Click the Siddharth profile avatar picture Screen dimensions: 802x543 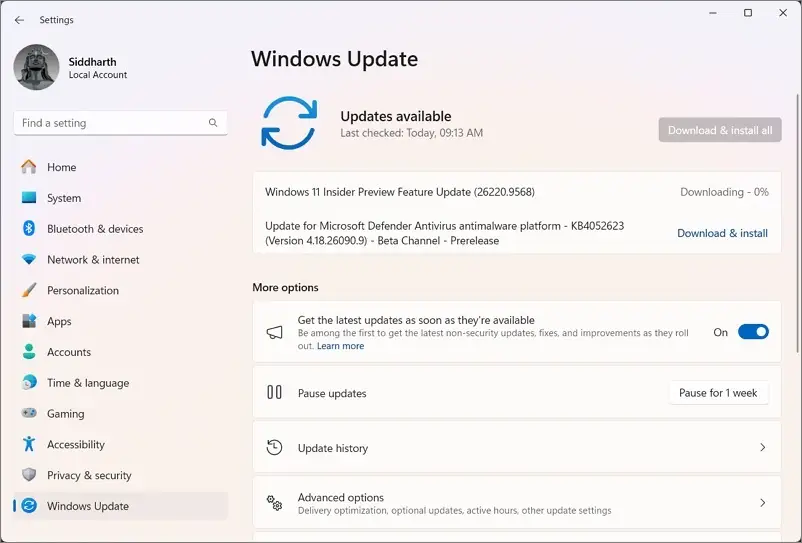pyautogui.click(x=36, y=67)
